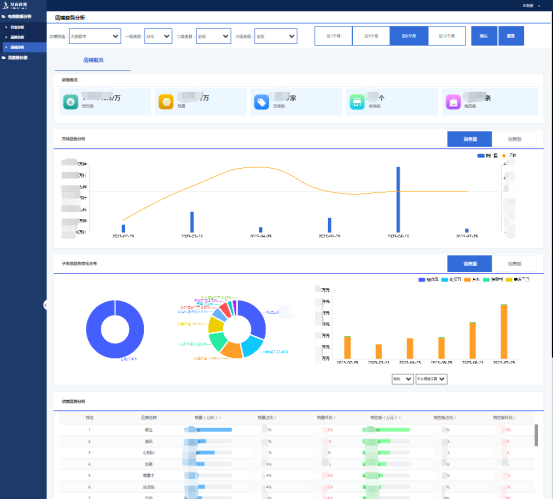554x499 pixels.
Task: Toggle the yellow swatch in bar chart legend
Action: point(509,280)
